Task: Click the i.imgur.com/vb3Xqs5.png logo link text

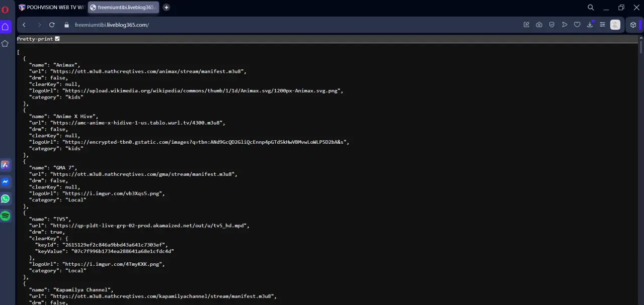Action: click(x=113, y=193)
